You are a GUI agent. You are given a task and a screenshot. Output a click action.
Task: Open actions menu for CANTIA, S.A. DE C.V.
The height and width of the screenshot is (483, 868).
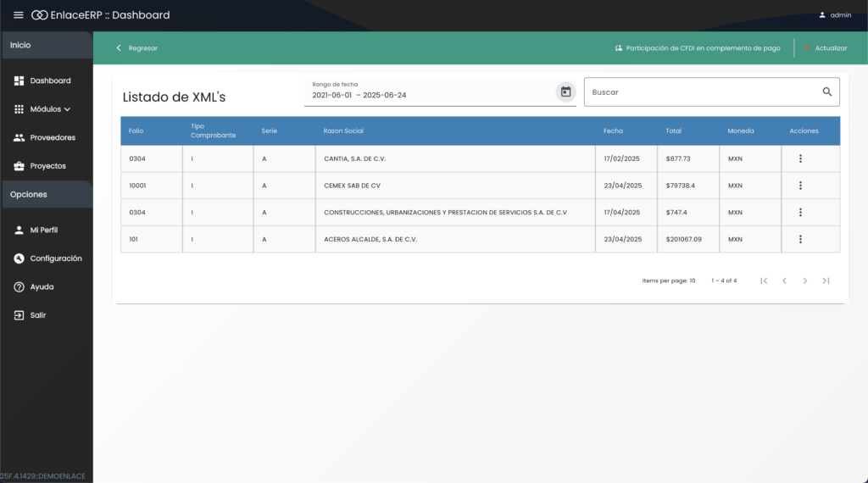click(800, 158)
